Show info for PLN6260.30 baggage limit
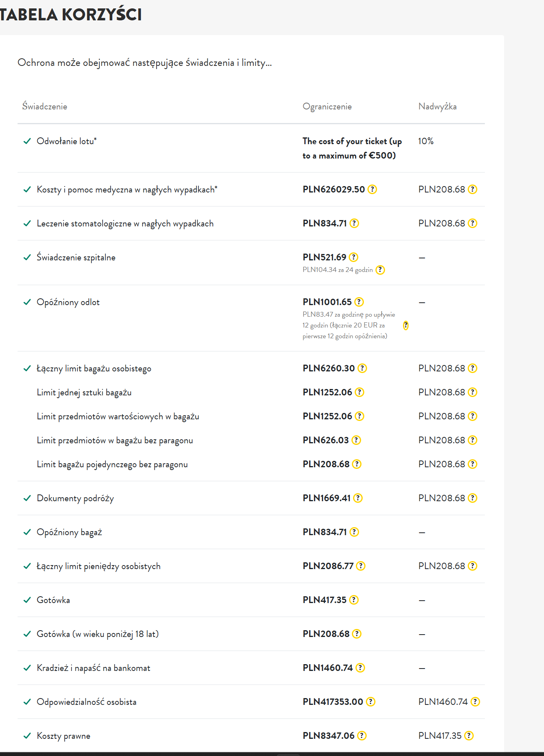Image resolution: width=544 pixels, height=756 pixels. point(362,368)
